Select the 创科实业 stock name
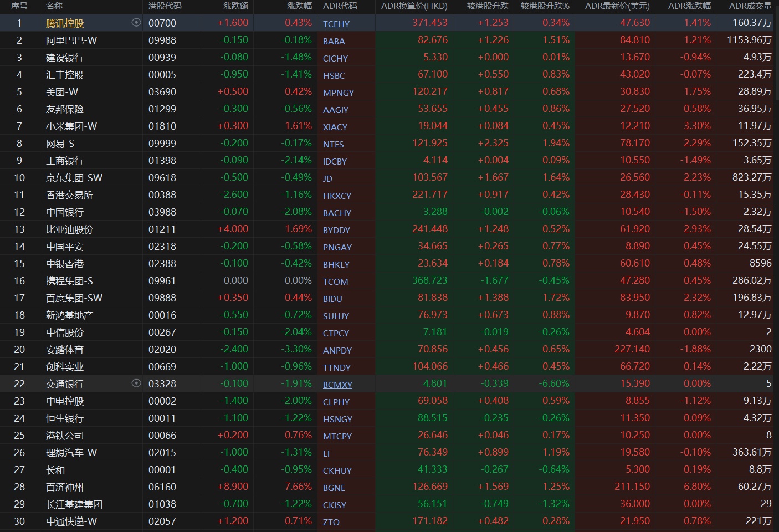 click(x=65, y=367)
